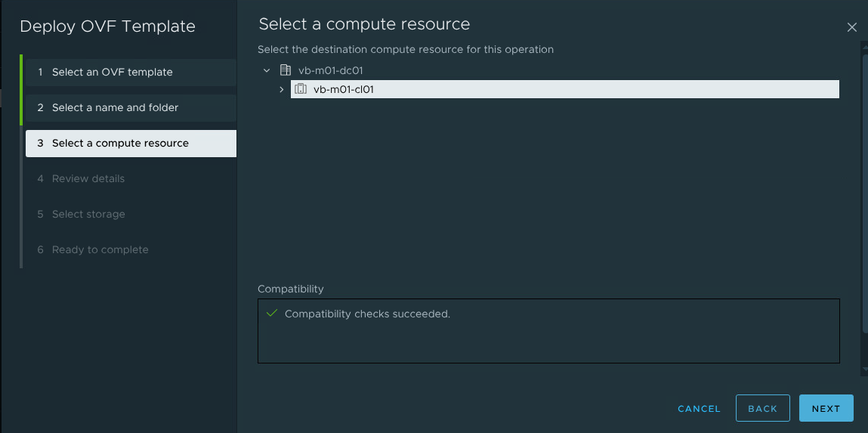Go to step 2 Select a name and folder
The image size is (868, 433).
131,107
